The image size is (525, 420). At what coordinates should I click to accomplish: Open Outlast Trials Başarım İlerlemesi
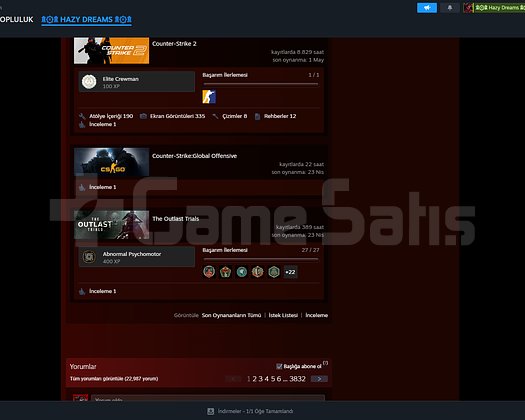pos(225,250)
